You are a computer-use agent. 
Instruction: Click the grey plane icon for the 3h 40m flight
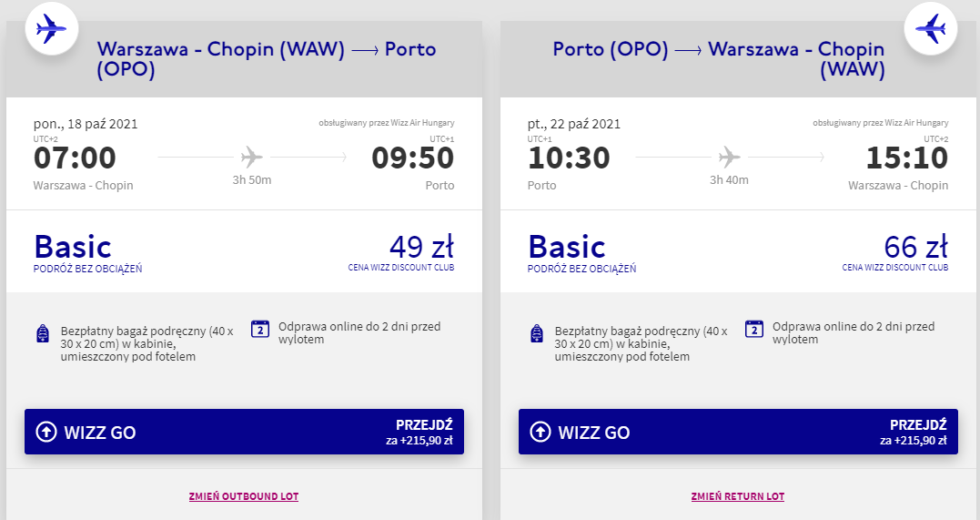coord(730,157)
